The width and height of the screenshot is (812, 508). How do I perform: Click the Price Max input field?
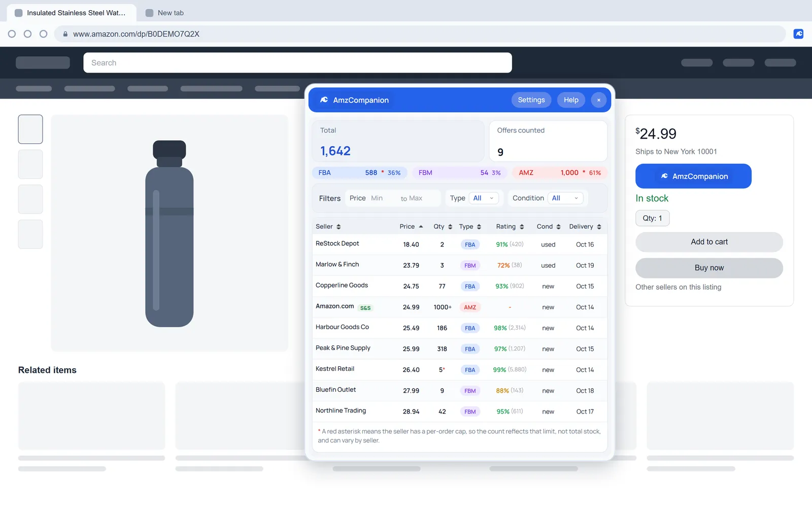(x=422, y=198)
